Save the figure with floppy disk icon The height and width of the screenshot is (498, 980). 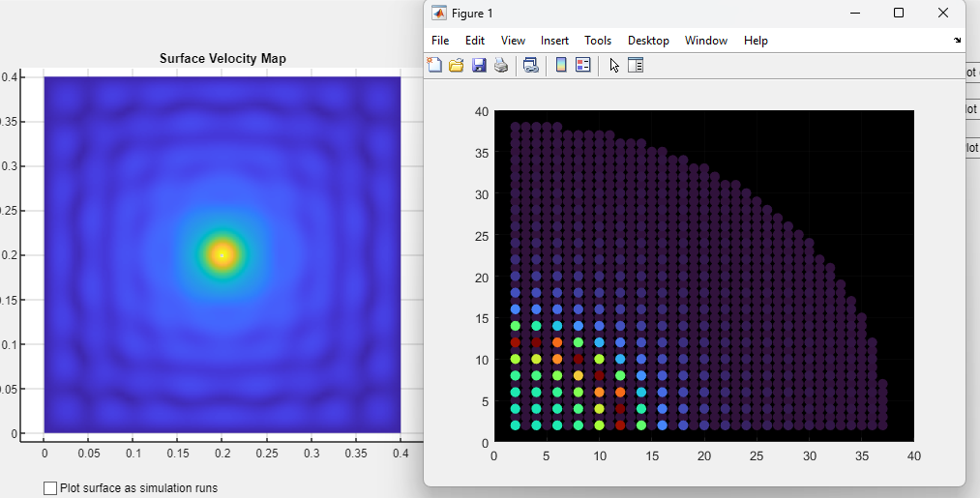(x=479, y=65)
